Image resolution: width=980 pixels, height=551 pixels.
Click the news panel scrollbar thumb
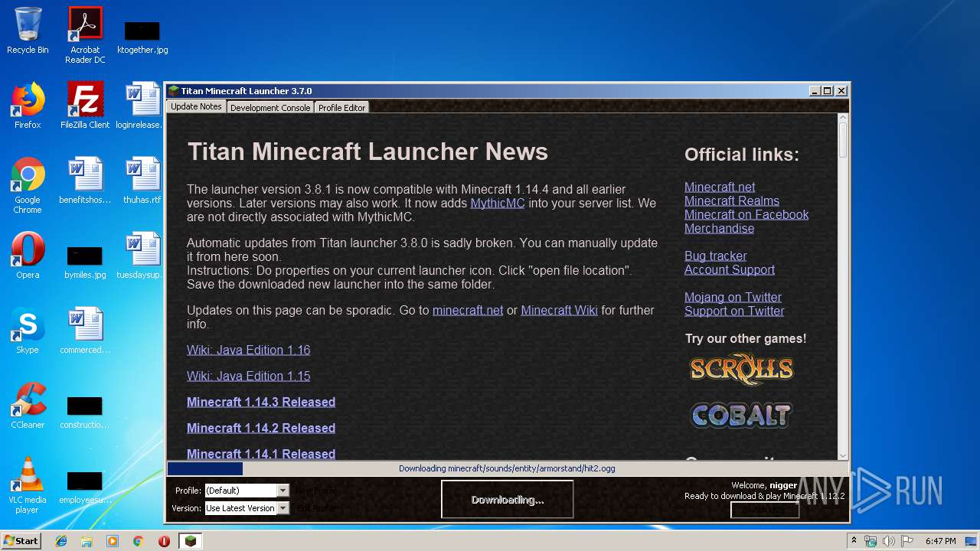tap(843, 141)
